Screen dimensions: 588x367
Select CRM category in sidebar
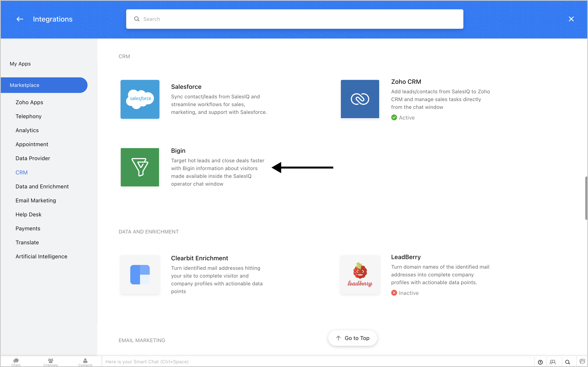(22, 172)
